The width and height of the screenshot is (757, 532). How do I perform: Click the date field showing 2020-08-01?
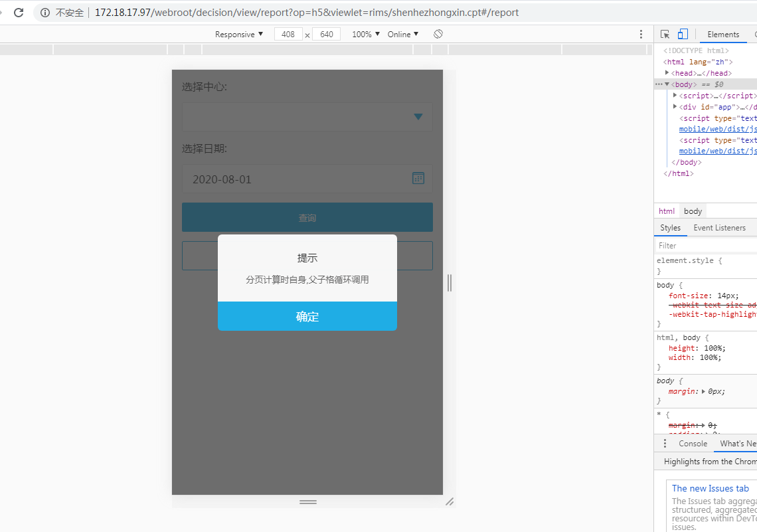[x=307, y=179]
